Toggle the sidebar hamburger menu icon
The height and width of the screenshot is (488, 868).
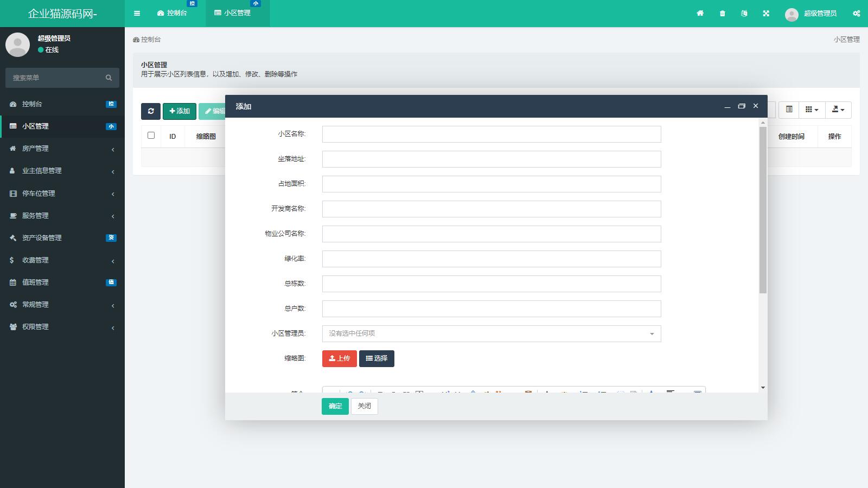click(x=137, y=14)
